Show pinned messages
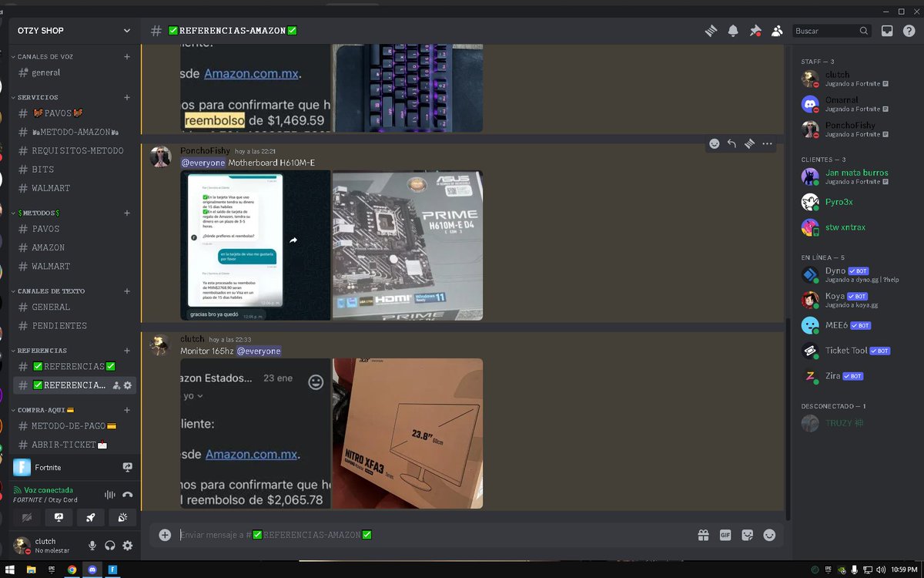Screen dimensions: 924x578 755,31
